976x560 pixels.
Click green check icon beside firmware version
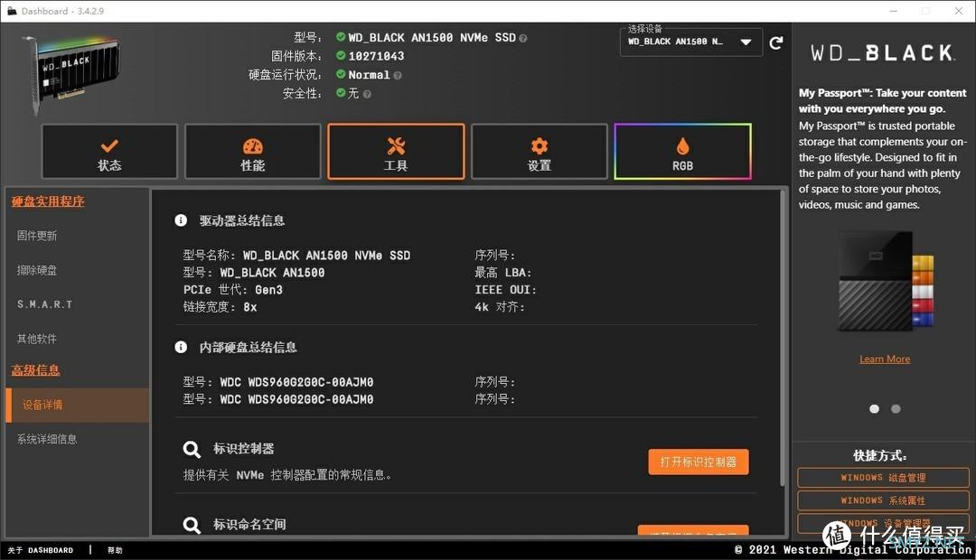click(341, 55)
